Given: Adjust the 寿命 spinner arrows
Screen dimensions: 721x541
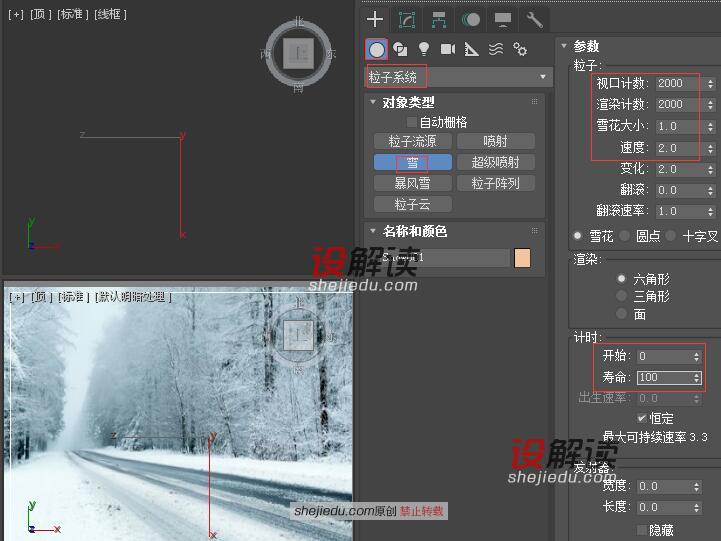Looking at the screenshot, I should coord(697,377).
